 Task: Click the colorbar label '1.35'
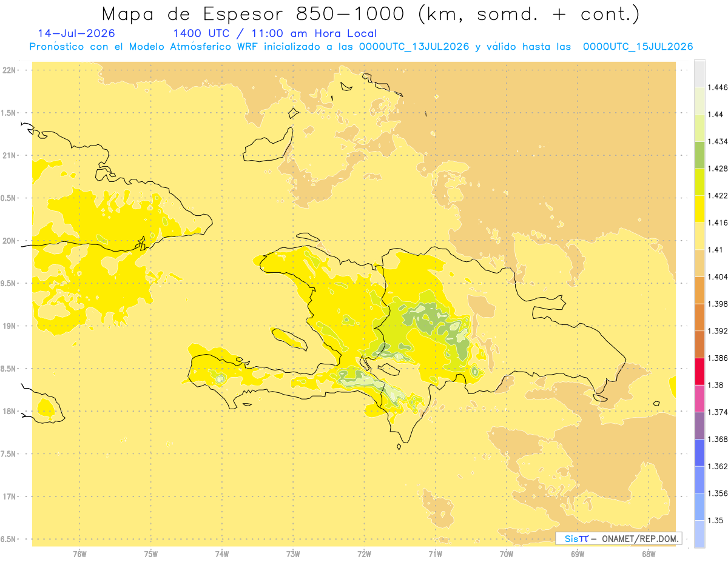(715, 520)
